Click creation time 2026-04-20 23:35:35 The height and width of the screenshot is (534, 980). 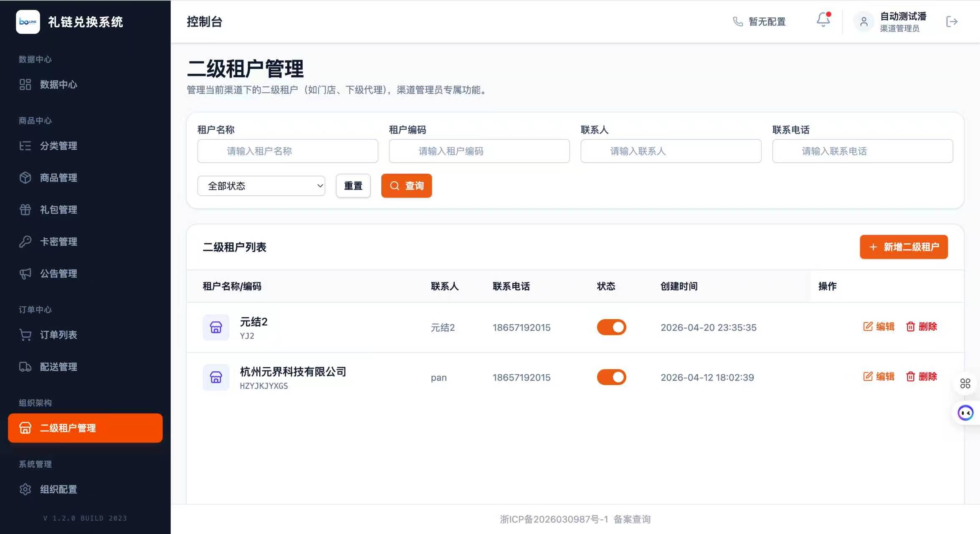[709, 327]
